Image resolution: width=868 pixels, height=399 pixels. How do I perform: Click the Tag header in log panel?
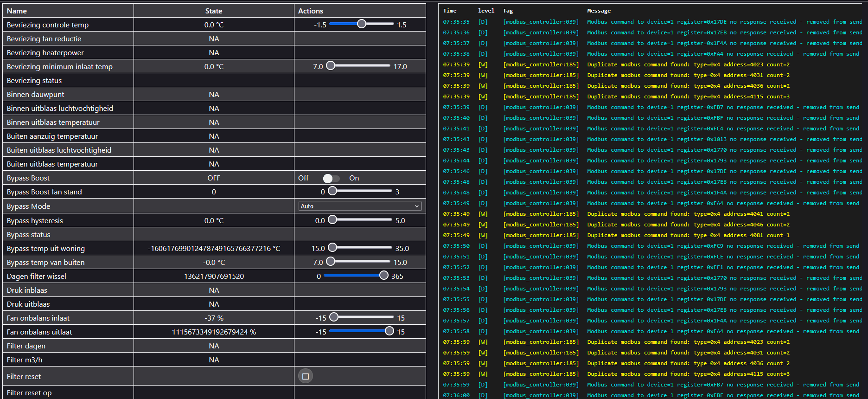(508, 11)
